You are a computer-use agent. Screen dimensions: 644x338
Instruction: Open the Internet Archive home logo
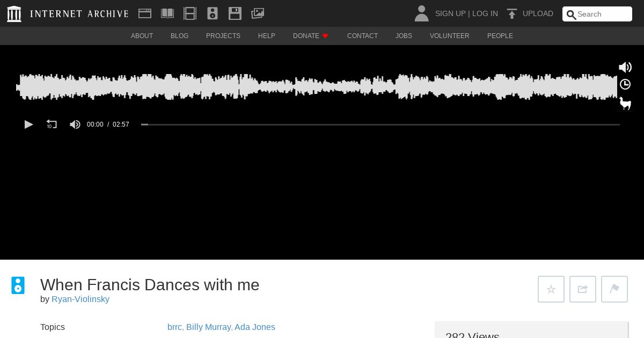[x=14, y=14]
